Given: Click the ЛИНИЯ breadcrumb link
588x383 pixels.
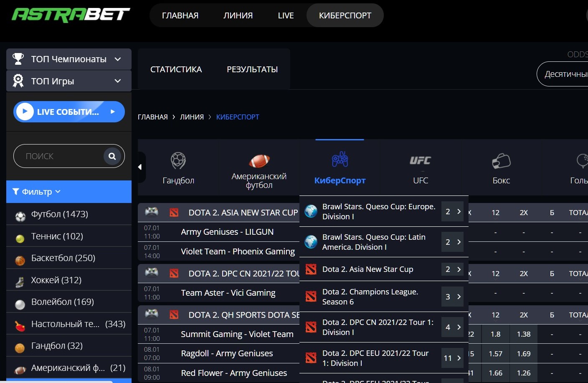Looking at the screenshot, I should tap(192, 117).
